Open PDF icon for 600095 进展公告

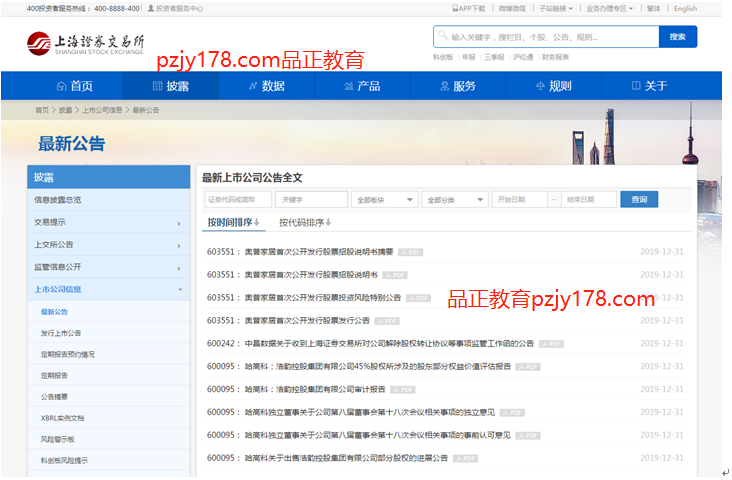click(465, 459)
